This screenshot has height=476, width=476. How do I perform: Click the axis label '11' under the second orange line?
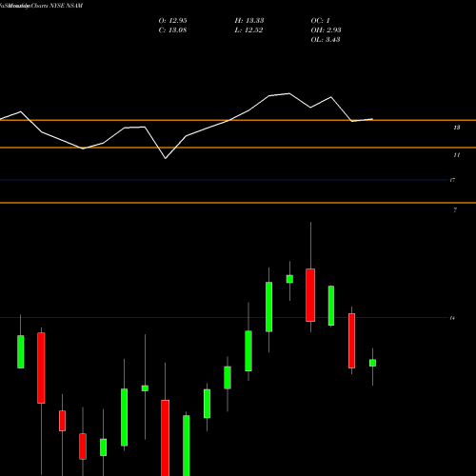(x=456, y=155)
